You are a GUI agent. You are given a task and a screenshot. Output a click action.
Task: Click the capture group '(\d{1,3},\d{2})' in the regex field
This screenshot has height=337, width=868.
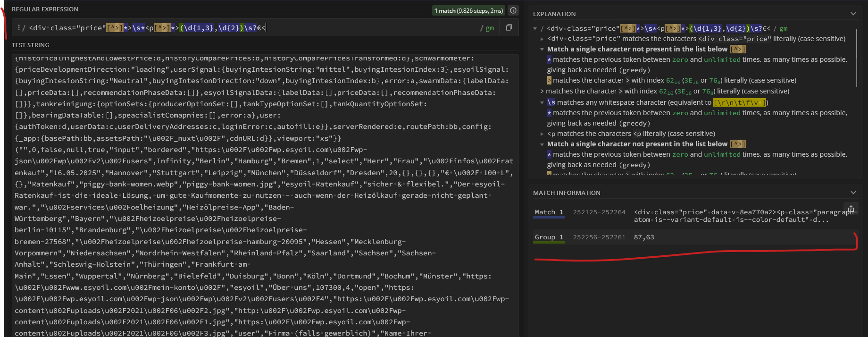[x=211, y=28]
